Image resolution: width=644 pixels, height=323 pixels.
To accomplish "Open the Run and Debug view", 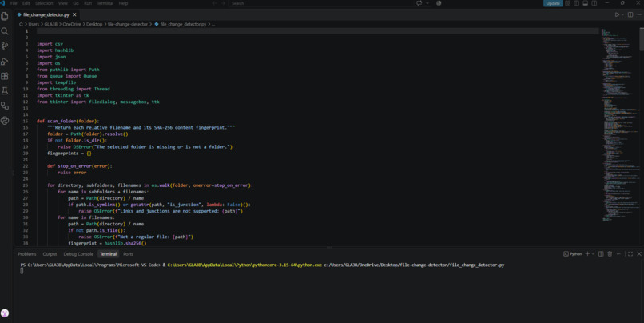I will tap(5, 62).
